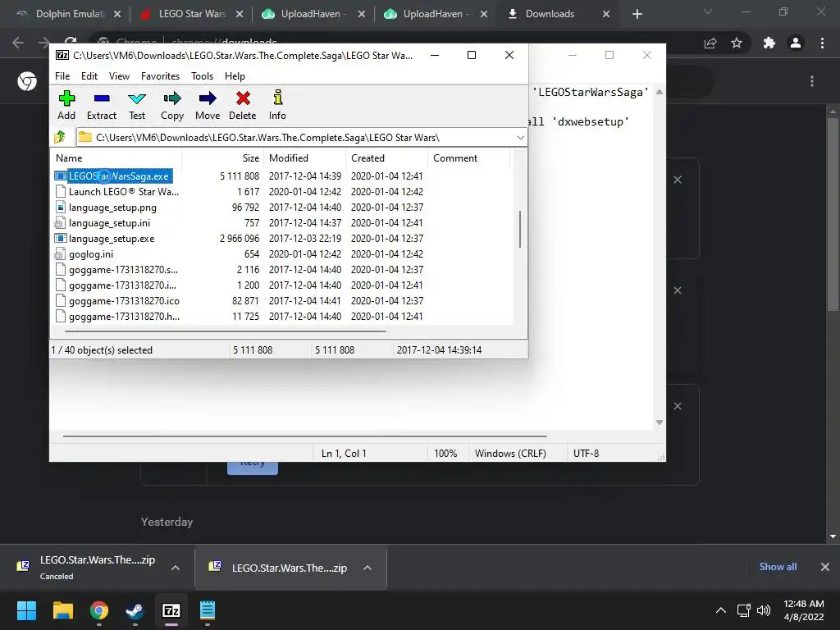
Task: Select language_setup.exe file
Action: point(112,239)
